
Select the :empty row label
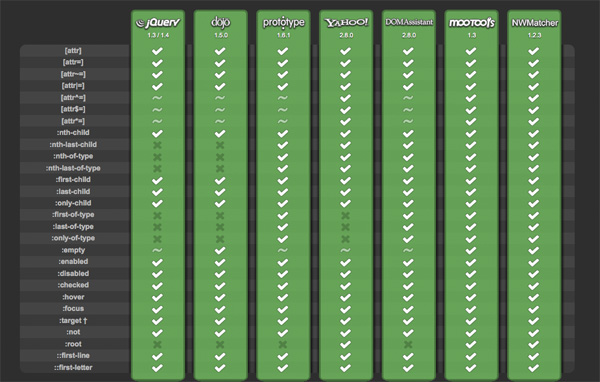[73, 250]
